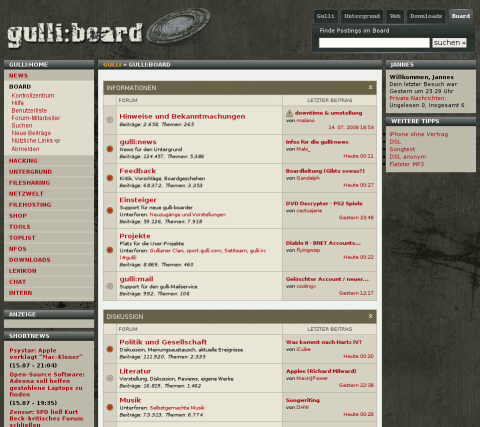Click status icon beside gulli:mail forum
The image size is (480, 427).
click(110, 286)
